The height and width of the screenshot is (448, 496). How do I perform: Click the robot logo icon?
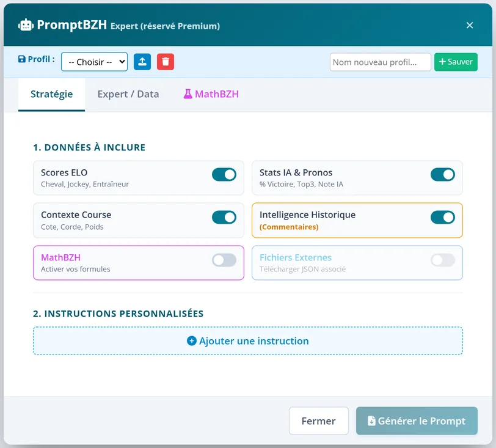point(26,25)
